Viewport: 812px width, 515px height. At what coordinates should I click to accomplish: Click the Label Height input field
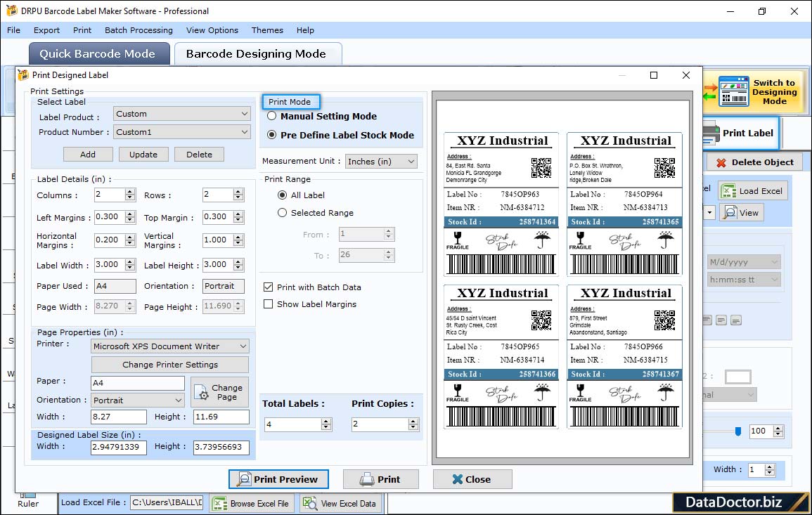click(217, 264)
